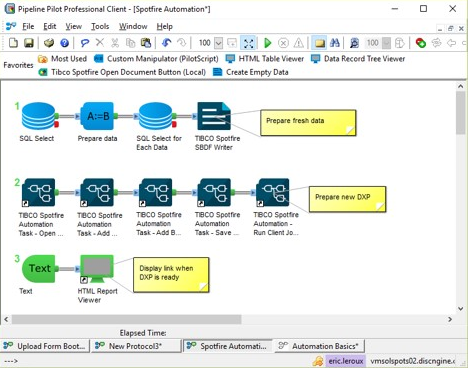Run the protocol with the green play button

click(267, 43)
